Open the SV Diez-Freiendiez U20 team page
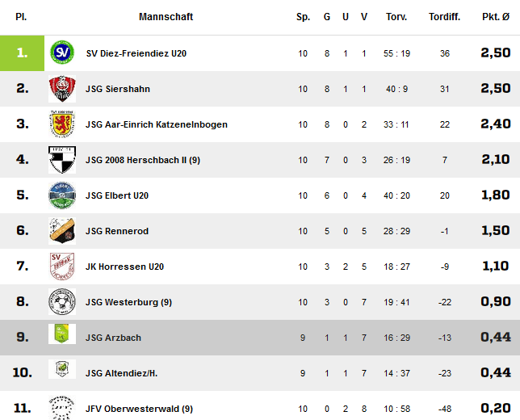520x420 pixels. [x=136, y=53]
